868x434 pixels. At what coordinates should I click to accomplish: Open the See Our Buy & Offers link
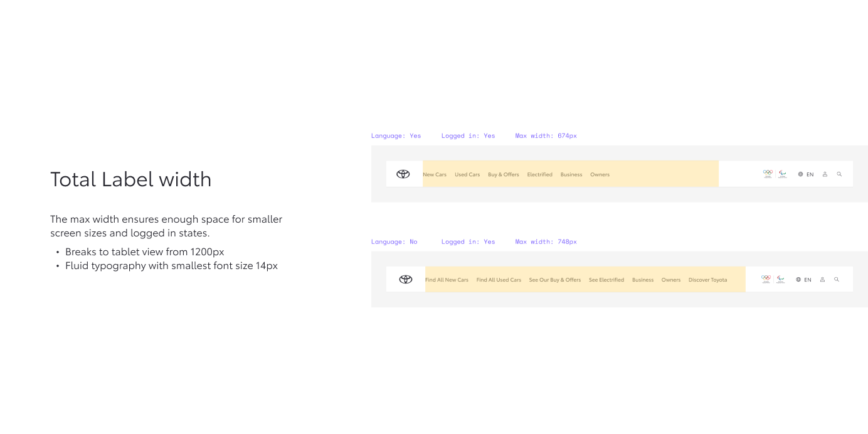[554, 280]
